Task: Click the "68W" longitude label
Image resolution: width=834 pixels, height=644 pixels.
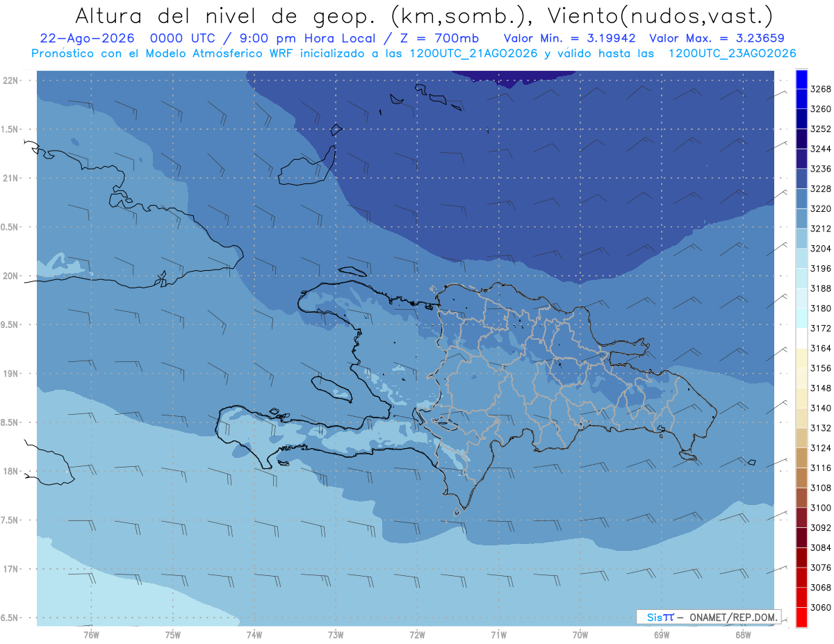Action: pyautogui.click(x=743, y=634)
